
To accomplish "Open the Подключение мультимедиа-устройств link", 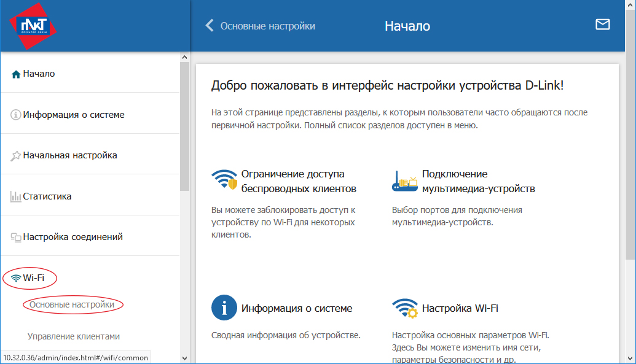I will point(478,181).
